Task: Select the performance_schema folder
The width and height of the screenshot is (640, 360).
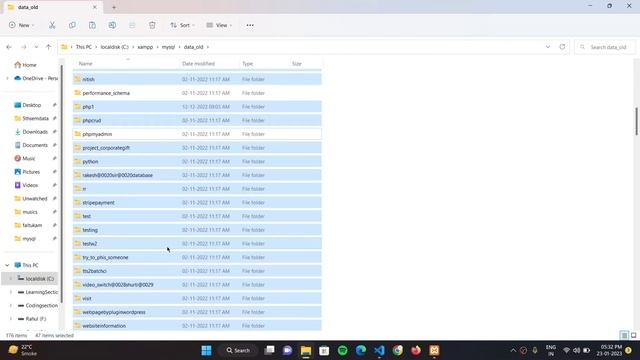Action: [197, 93]
